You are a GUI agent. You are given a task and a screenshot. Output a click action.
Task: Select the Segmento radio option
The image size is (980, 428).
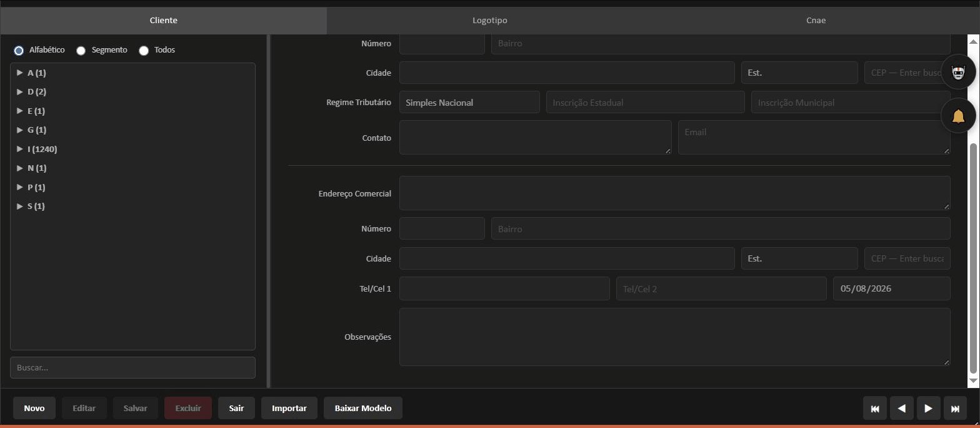tap(81, 51)
